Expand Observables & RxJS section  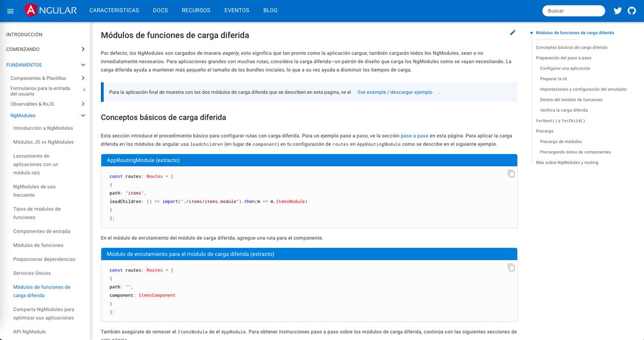[x=83, y=103]
